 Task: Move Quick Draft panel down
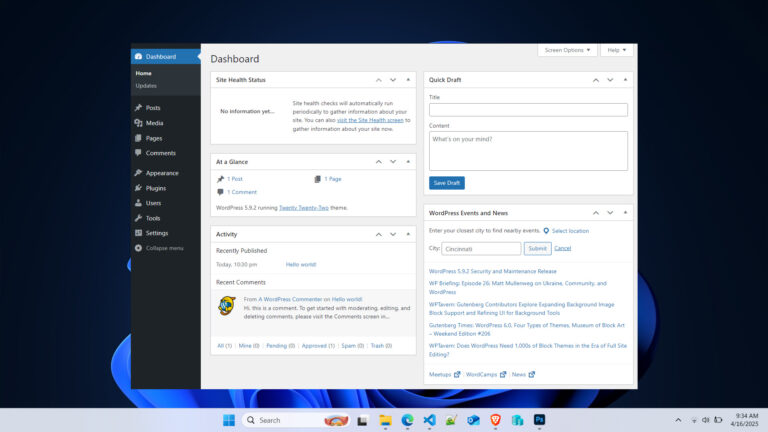[610, 80]
